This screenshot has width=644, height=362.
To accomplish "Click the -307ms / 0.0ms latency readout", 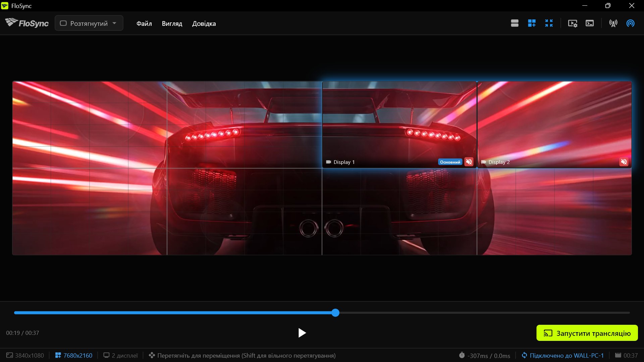I will pyautogui.click(x=489, y=356).
